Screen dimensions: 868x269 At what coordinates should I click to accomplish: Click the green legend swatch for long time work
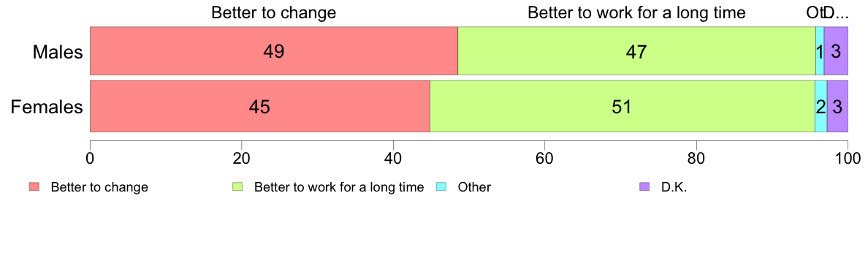pos(237,187)
